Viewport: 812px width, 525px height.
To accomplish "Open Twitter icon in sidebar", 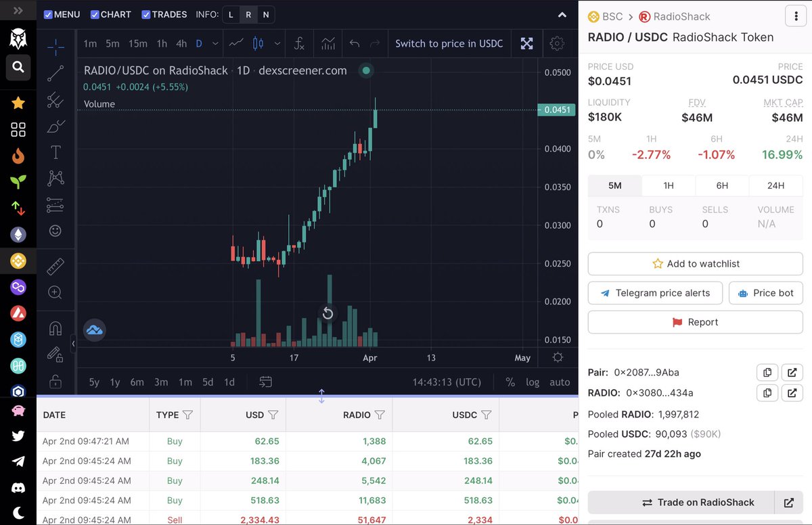I will [x=18, y=436].
